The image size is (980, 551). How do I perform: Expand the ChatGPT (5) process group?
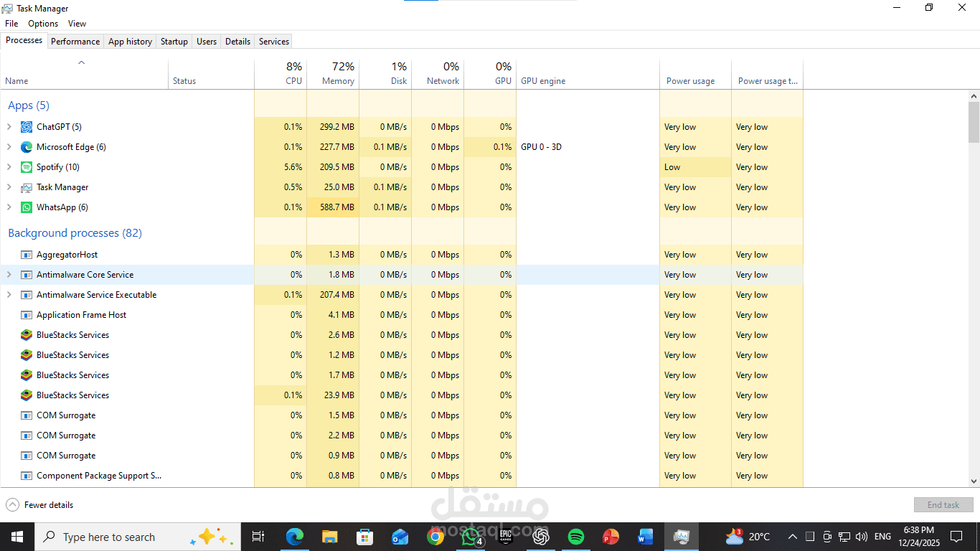pyautogui.click(x=9, y=127)
